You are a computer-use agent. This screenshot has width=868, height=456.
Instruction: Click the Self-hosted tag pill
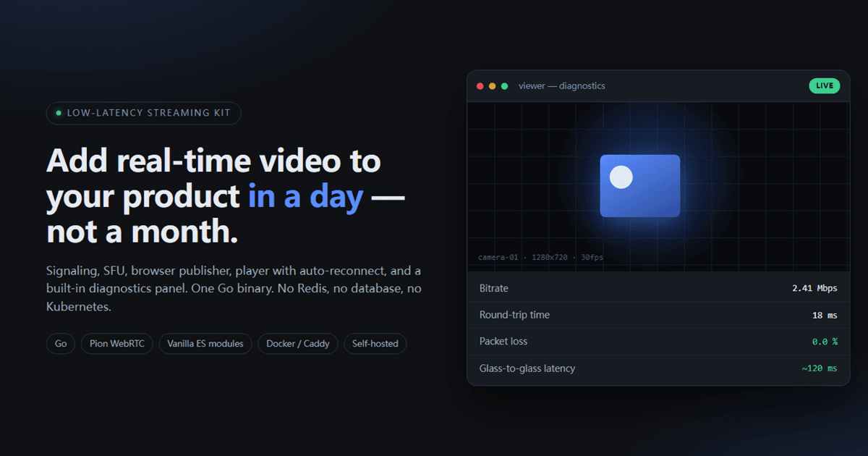point(375,344)
